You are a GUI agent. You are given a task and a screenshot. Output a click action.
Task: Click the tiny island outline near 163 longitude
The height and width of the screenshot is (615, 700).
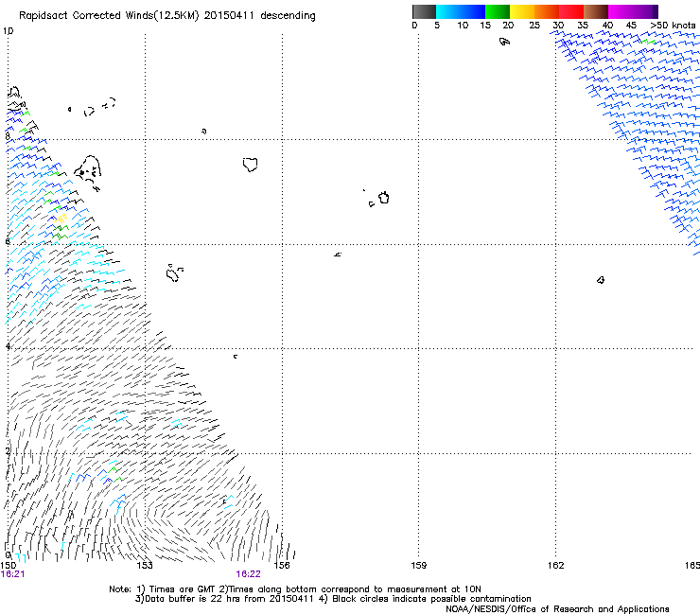(x=601, y=280)
